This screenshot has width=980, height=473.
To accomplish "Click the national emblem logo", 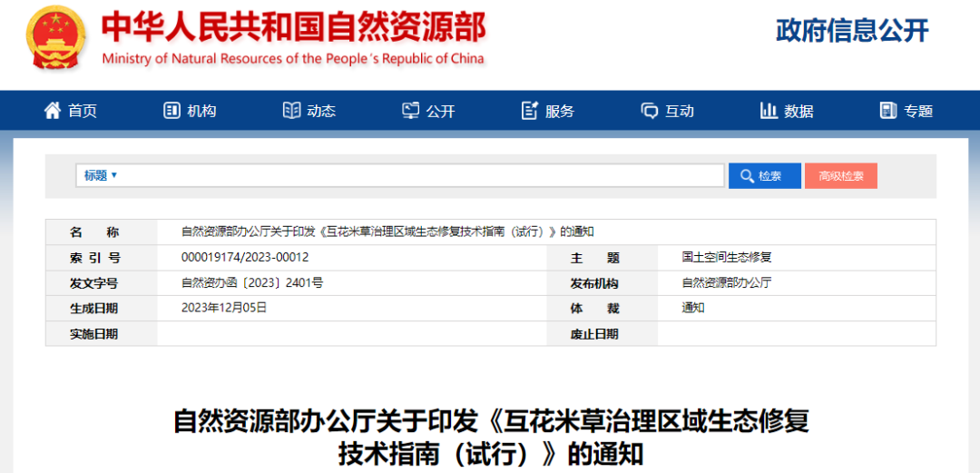I will pos(57,38).
